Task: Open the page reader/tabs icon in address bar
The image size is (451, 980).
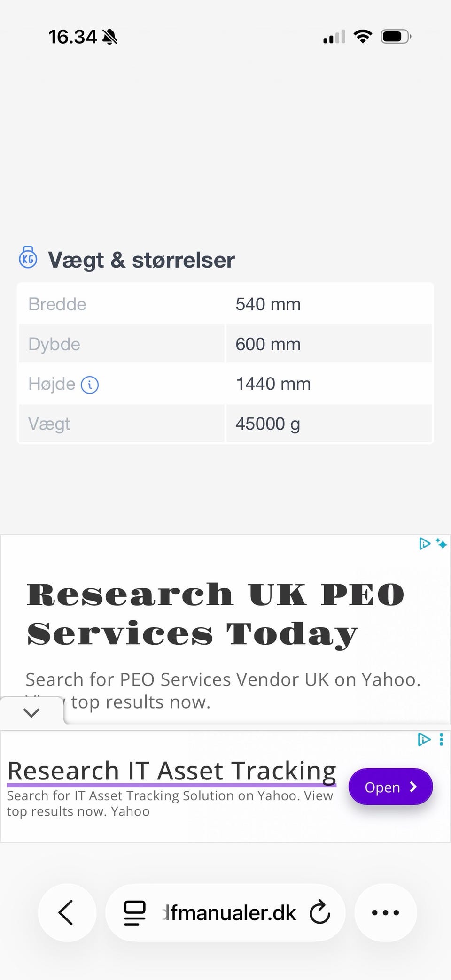Action: pyautogui.click(x=135, y=912)
